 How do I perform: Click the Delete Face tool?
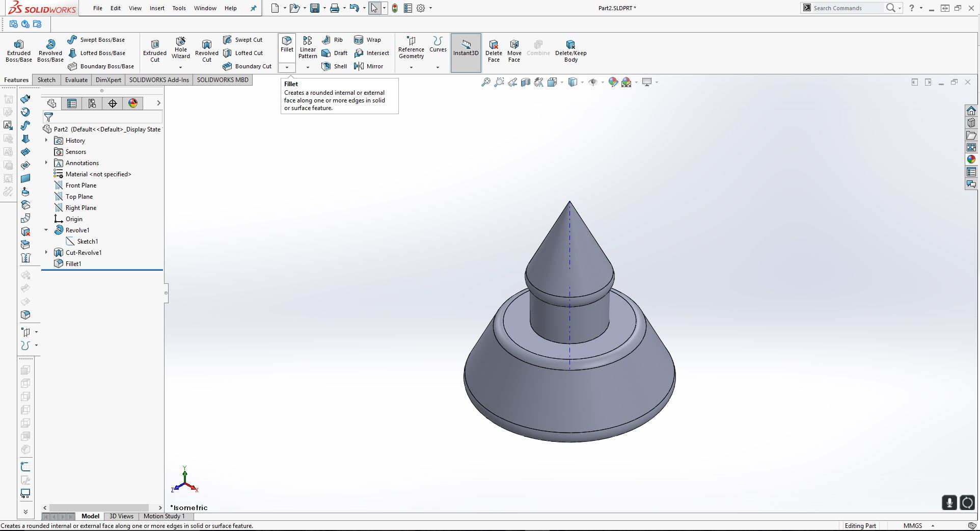[494, 51]
